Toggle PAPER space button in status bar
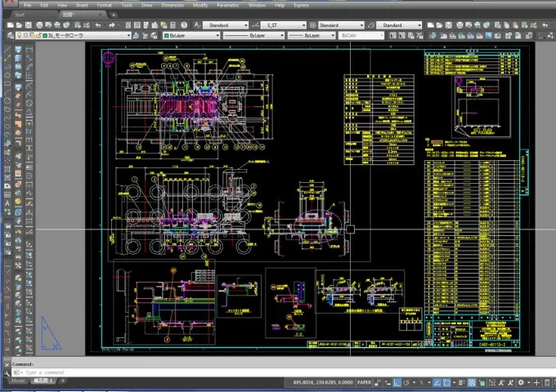 coord(365,382)
